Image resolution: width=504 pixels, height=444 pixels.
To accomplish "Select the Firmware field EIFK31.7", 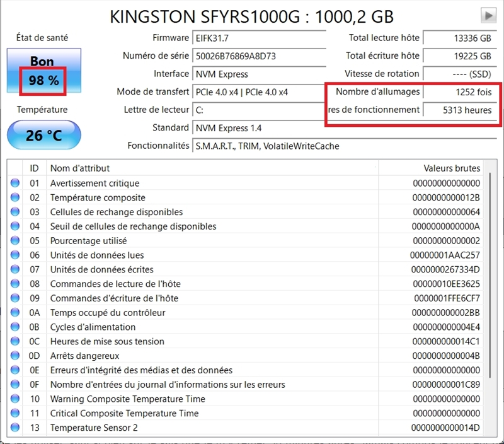I will point(258,38).
